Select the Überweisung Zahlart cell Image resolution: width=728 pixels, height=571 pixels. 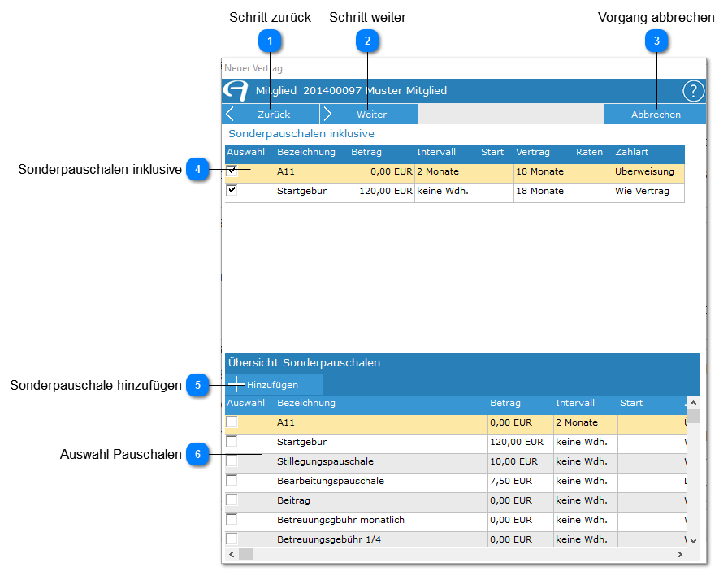(648, 171)
